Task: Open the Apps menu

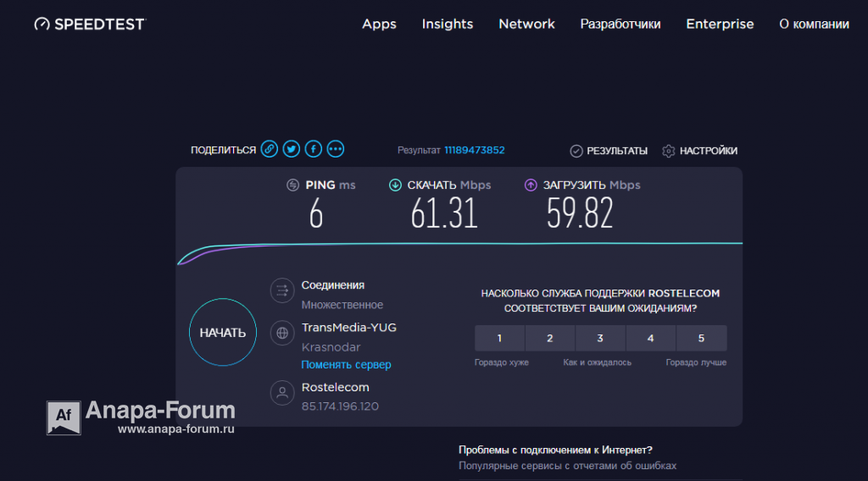Action: pos(379,24)
